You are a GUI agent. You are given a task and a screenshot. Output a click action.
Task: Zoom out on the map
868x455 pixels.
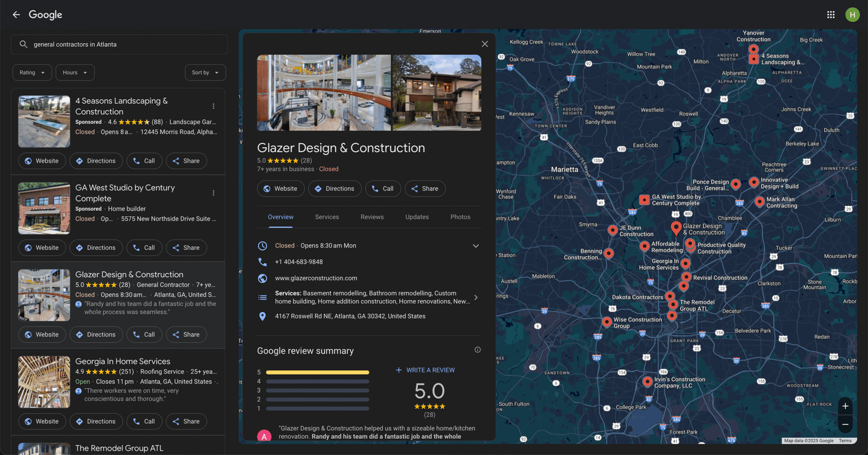click(x=845, y=424)
